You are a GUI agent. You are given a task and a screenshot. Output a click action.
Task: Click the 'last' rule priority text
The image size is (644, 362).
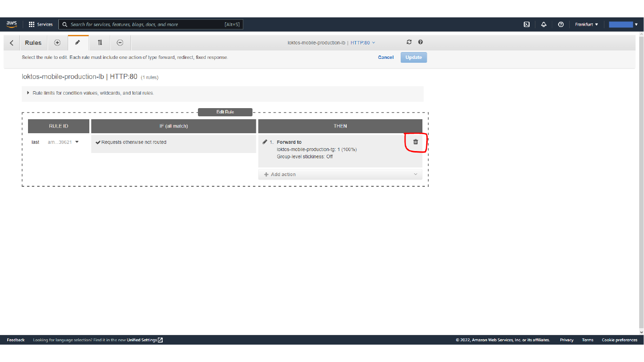click(35, 142)
